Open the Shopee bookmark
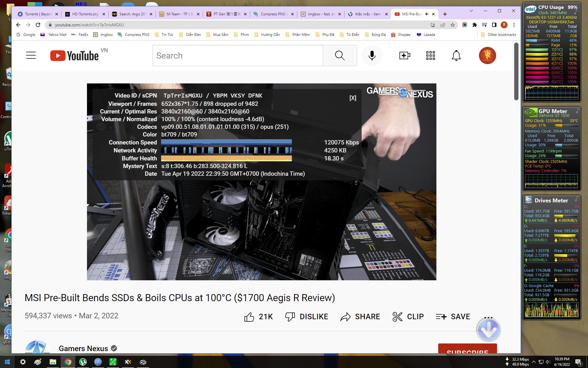This screenshot has height=368, width=588. [x=401, y=35]
